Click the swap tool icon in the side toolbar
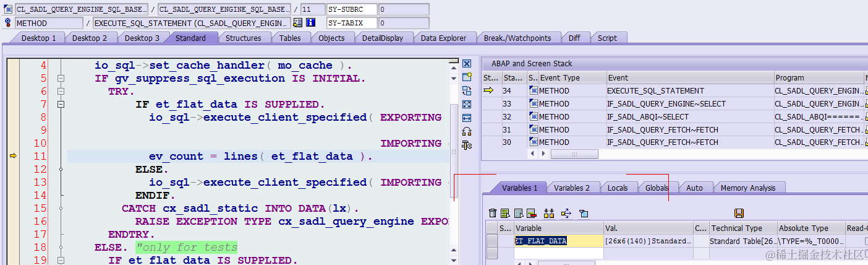The image size is (868, 265). pos(467,90)
